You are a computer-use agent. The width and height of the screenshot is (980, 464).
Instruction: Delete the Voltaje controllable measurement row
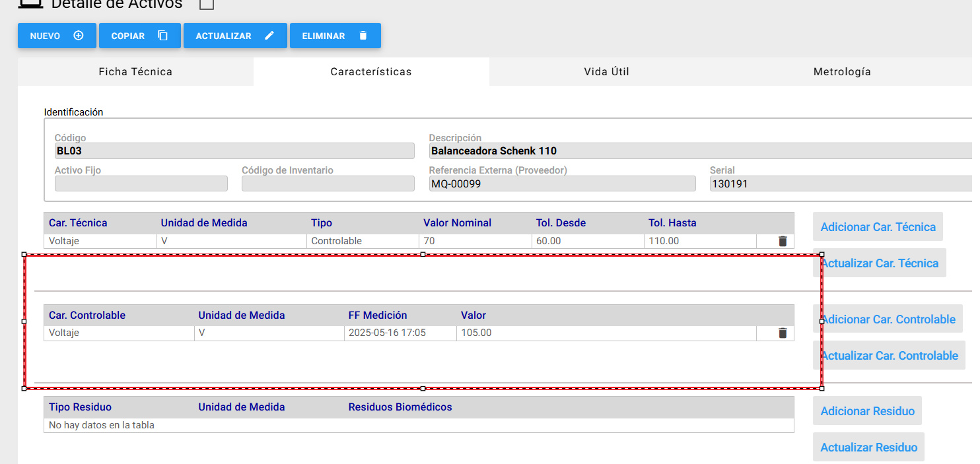click(x=783, y=333)
